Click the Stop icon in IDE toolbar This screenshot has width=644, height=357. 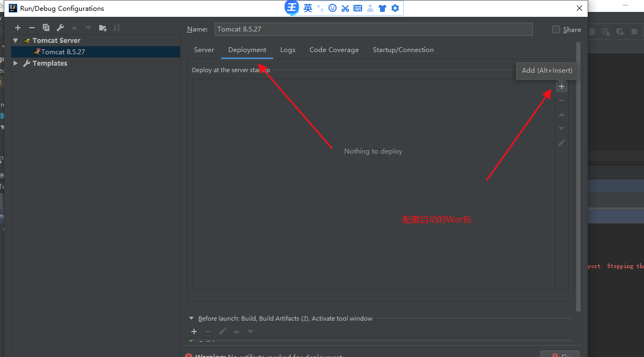point(634,31)
